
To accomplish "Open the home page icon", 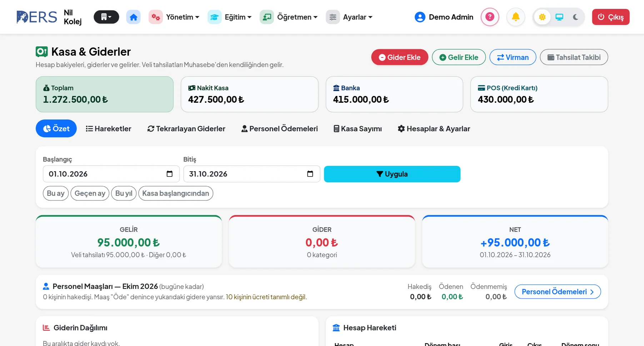I will [133, 17].
